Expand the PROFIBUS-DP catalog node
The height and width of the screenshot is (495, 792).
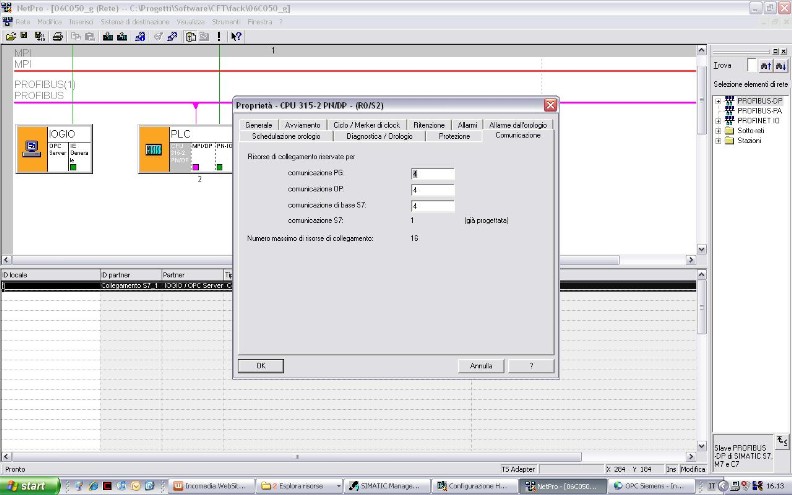click(718, 101)
